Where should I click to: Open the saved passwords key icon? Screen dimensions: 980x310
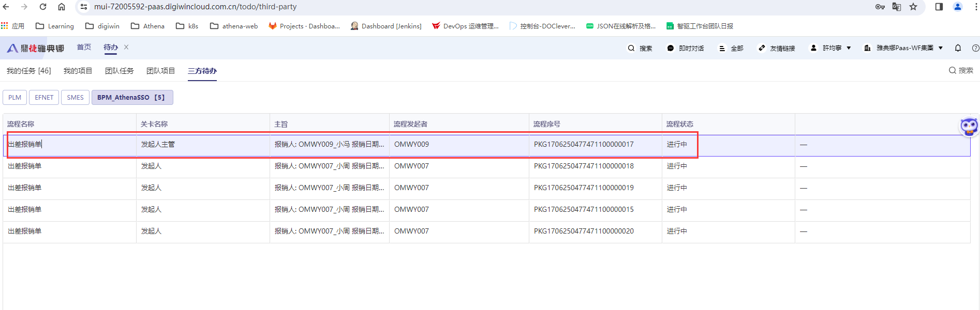(880, 7)
